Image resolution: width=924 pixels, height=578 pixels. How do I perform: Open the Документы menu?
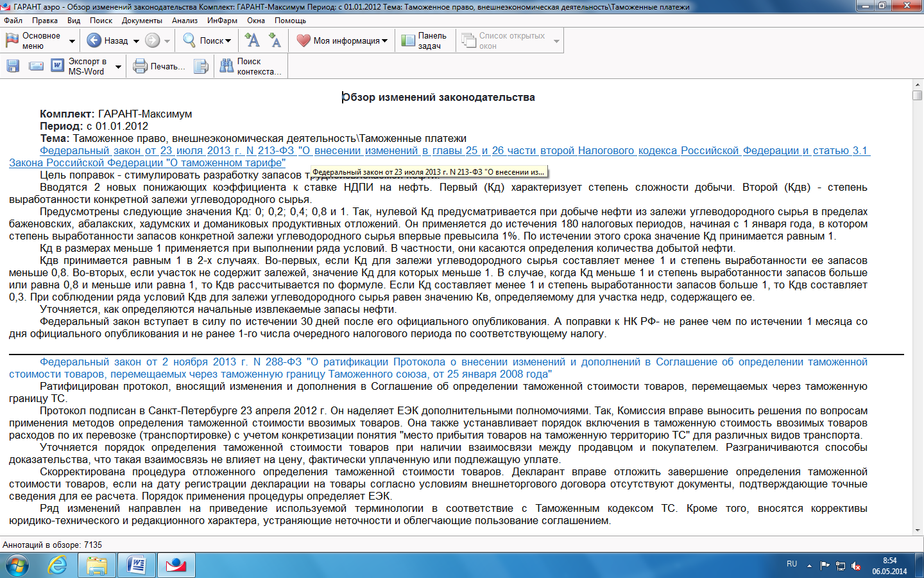coord(142,21)
